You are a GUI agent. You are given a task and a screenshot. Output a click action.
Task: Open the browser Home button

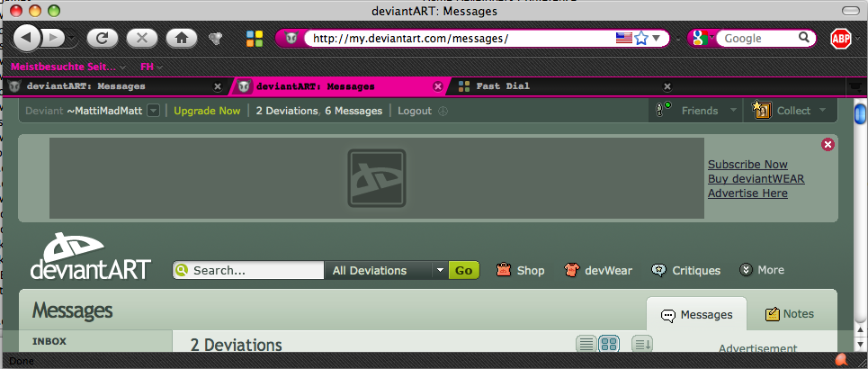tap(182, 38)
